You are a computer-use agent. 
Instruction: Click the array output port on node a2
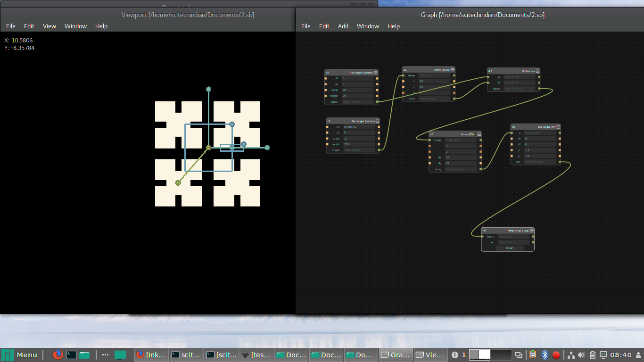480,169
